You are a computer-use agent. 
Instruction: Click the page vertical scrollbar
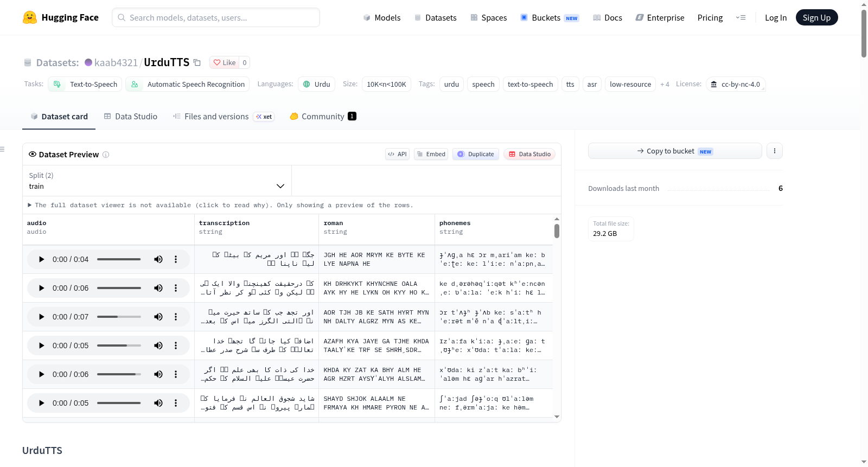864,33
